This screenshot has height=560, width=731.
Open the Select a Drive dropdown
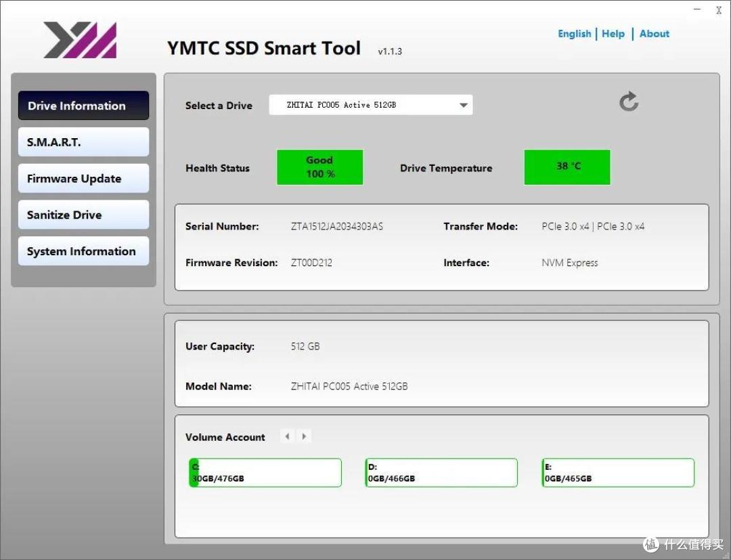coord(371,105)
